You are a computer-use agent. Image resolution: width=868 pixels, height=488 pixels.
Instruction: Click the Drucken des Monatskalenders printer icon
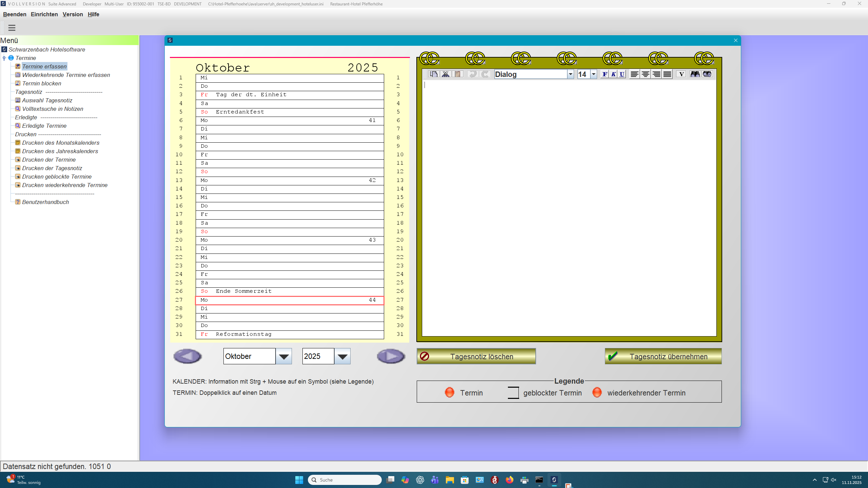tap(17, 143)
